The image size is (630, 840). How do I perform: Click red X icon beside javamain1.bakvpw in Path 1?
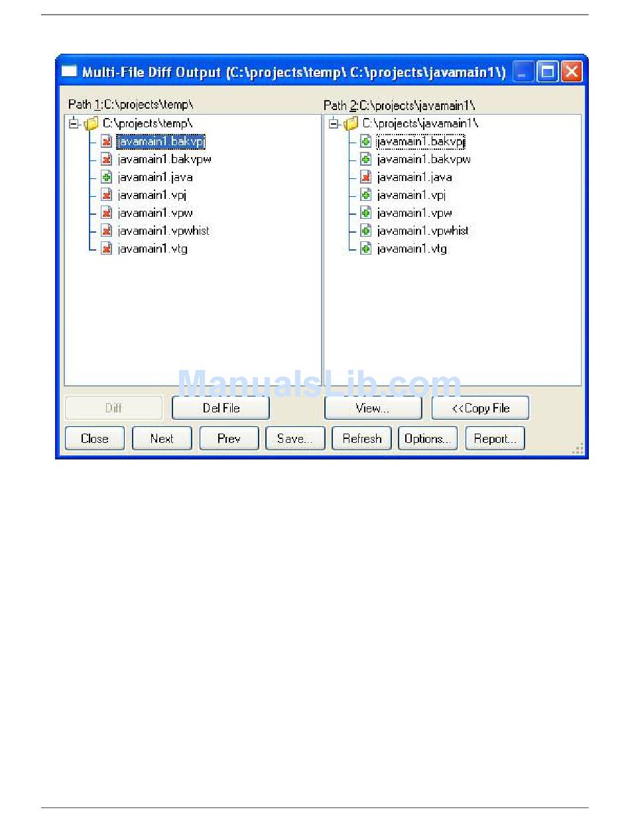tap(106, 159)
